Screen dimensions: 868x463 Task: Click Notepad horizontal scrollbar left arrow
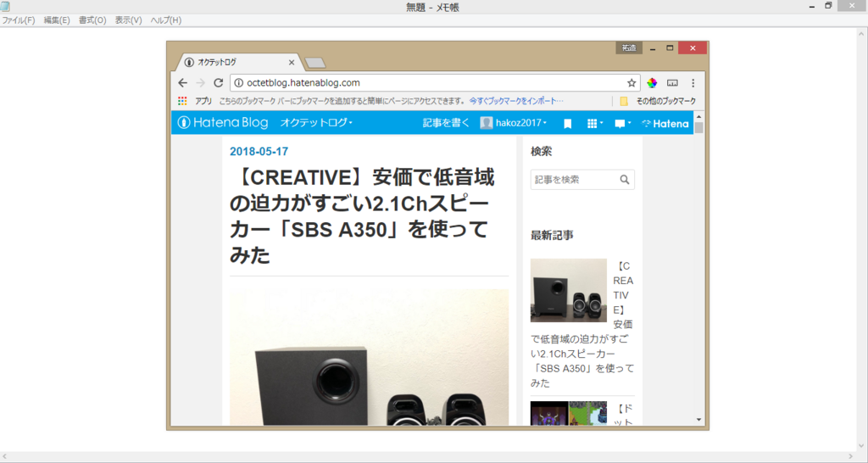pos(4,457)
